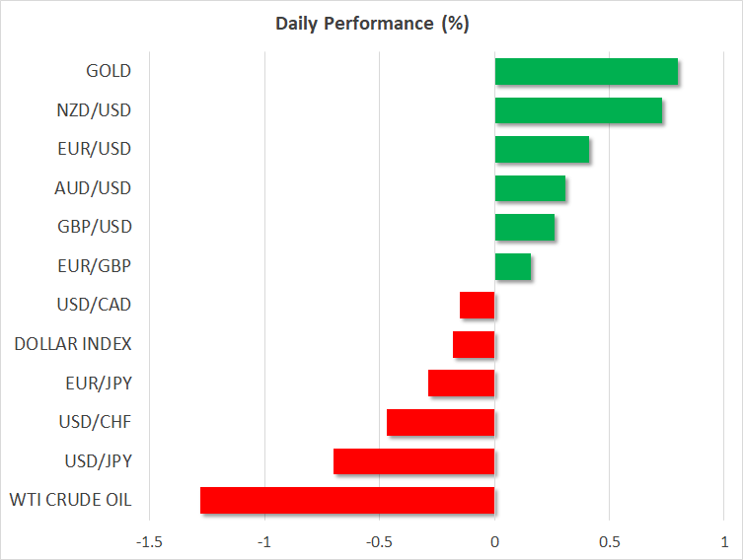Screen dimensions: 743x560
Task: Click the Daily Performance chart title
Action: point(371,24)
